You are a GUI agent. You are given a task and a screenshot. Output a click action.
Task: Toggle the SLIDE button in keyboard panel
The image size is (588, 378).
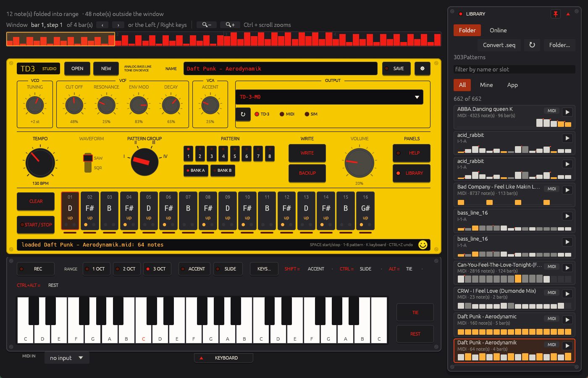tap(228, 269)
